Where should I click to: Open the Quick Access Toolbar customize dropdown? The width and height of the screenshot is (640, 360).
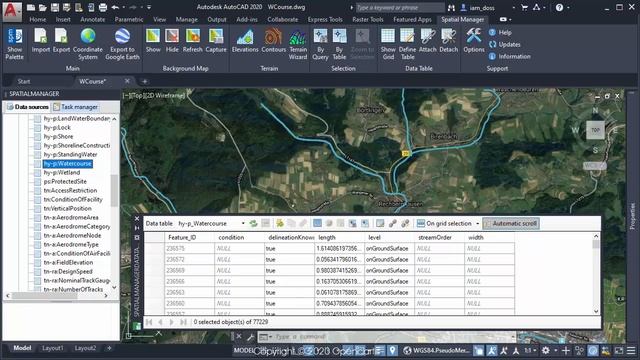(x=149, y=7)
